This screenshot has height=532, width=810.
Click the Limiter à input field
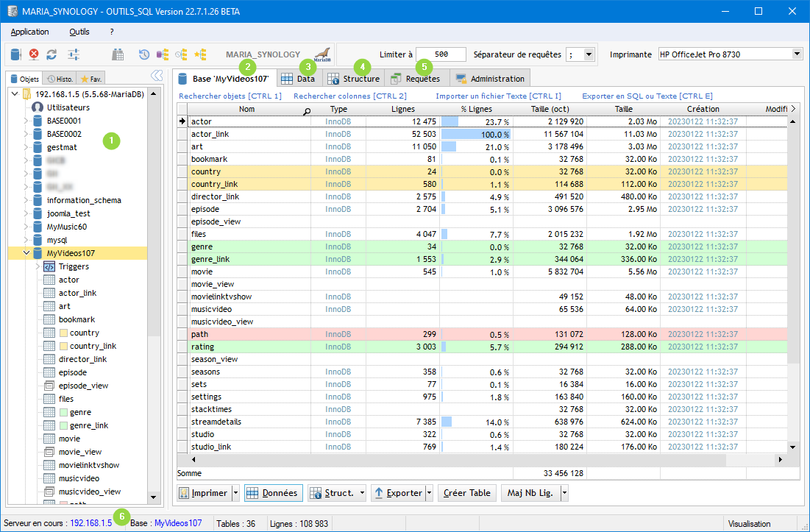point(441,54)
